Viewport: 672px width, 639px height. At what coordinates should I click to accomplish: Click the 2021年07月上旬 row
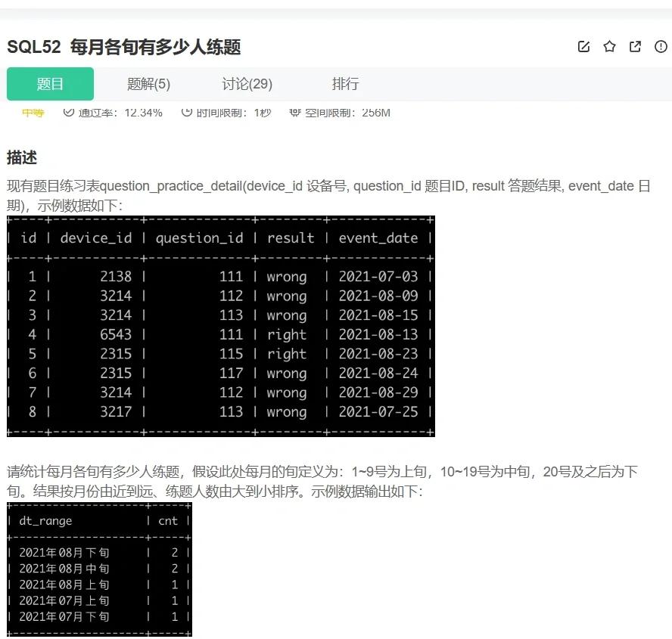99,601
